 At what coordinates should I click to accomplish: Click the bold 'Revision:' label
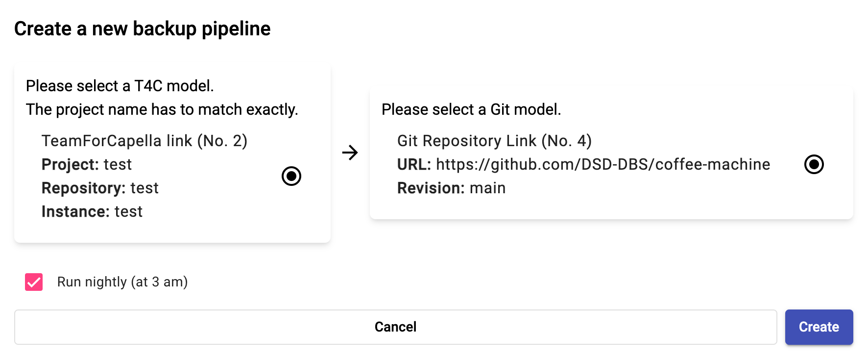click(431, 188)
